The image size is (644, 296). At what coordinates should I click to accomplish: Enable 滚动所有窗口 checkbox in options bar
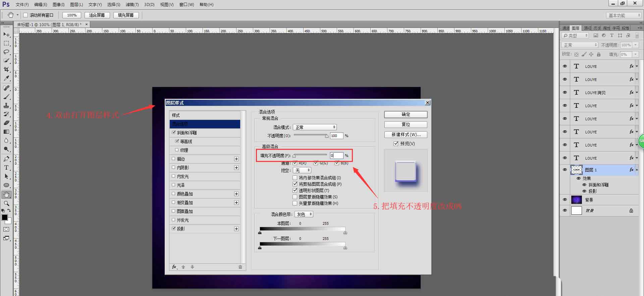(25, 15)
